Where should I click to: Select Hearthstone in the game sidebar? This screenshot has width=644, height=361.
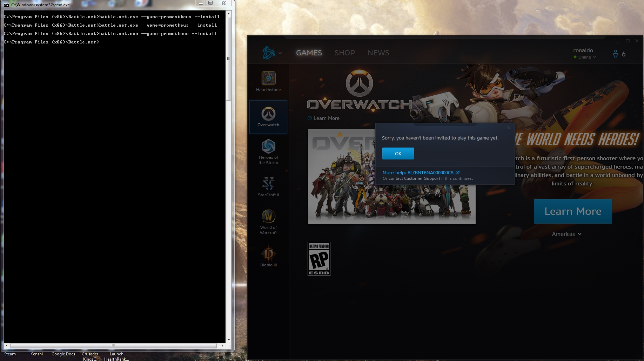(x=268, y=81)
